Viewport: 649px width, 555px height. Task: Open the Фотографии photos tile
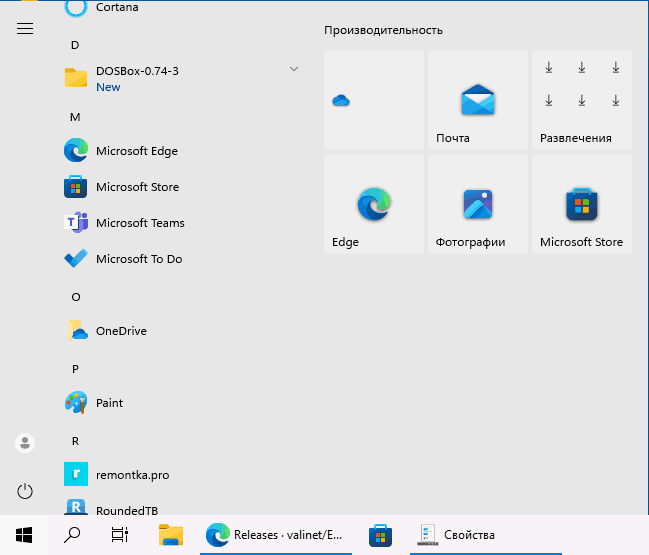pyautogui.click(x=478, y=204)
